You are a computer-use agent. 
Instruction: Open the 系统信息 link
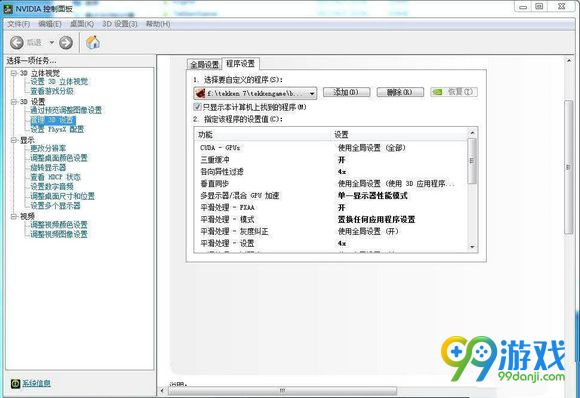pyautogui.click(x=36, y=383)
